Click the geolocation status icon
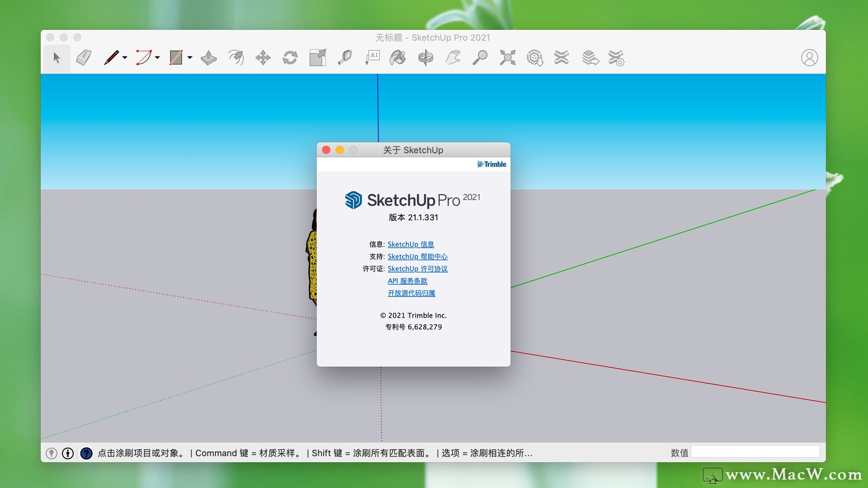 (x=52, y=453)
